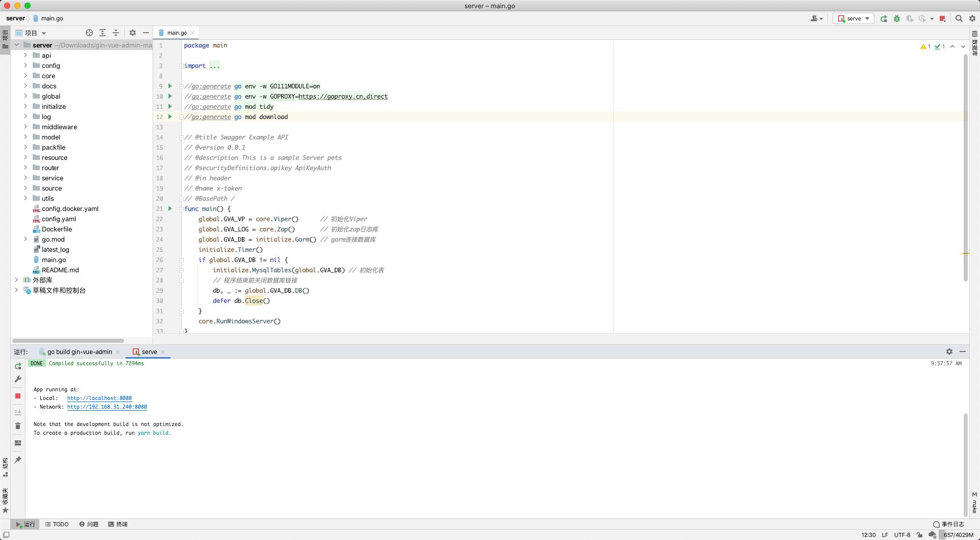980x540 pixels.
Task: Toggle the 项目 tool window stripe button
Action: (5, 40)
